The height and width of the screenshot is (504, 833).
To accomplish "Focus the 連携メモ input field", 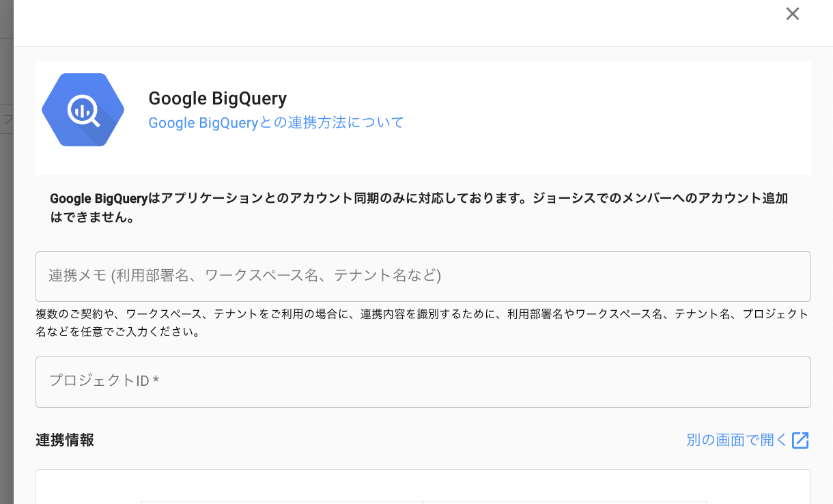I will point(423,276).
